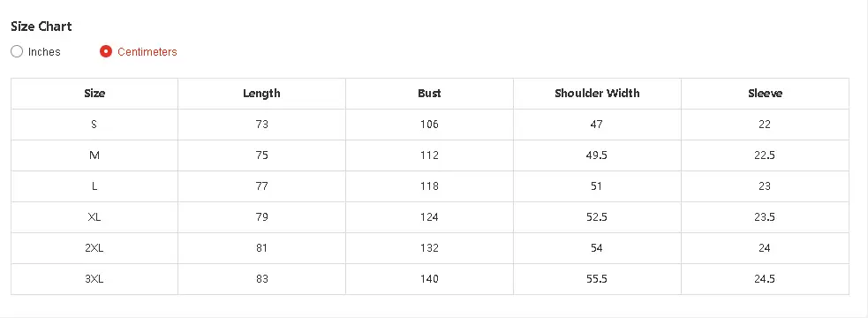
Task: Click the 3XL size row cell
Action: click(x=94, y=279)
